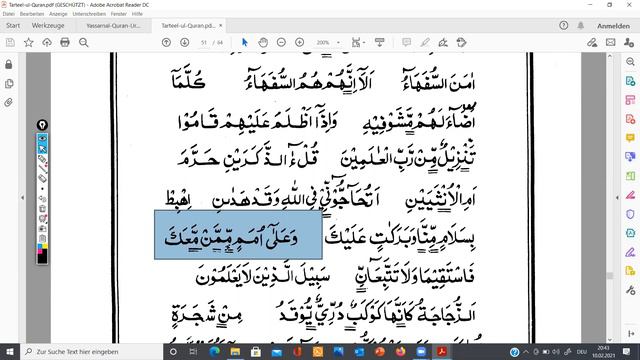
Task: Toggle the eye visibility on floating toolbar
Action: 42,139
